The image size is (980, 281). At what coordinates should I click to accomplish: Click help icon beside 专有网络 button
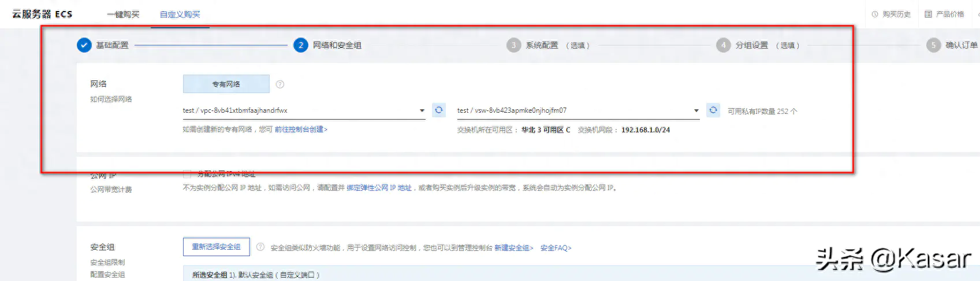(x=280, y=84)
